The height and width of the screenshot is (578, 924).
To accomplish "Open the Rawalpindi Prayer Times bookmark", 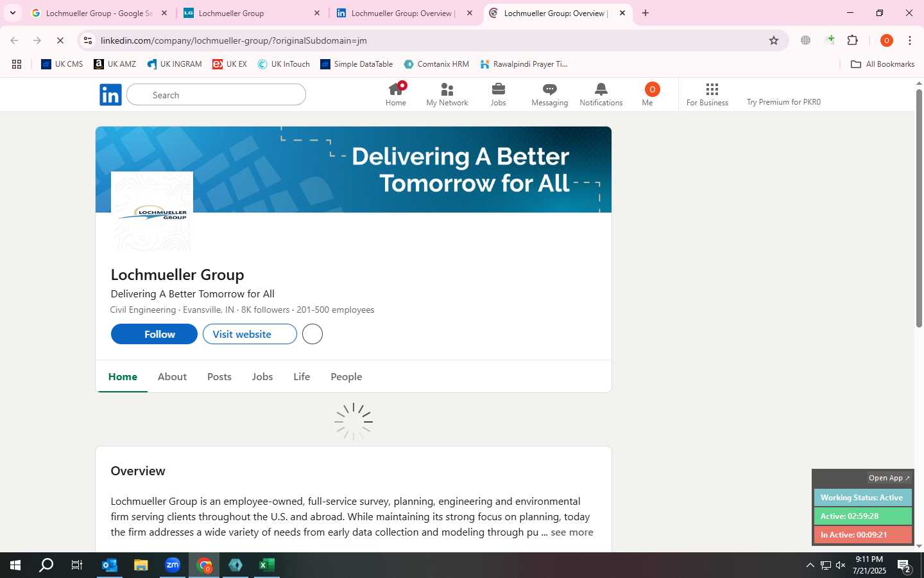I will click(x=524, y=64).
